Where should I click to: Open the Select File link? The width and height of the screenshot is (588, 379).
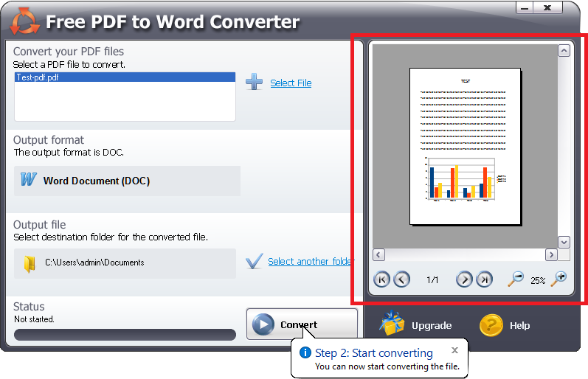pos(291,83)
